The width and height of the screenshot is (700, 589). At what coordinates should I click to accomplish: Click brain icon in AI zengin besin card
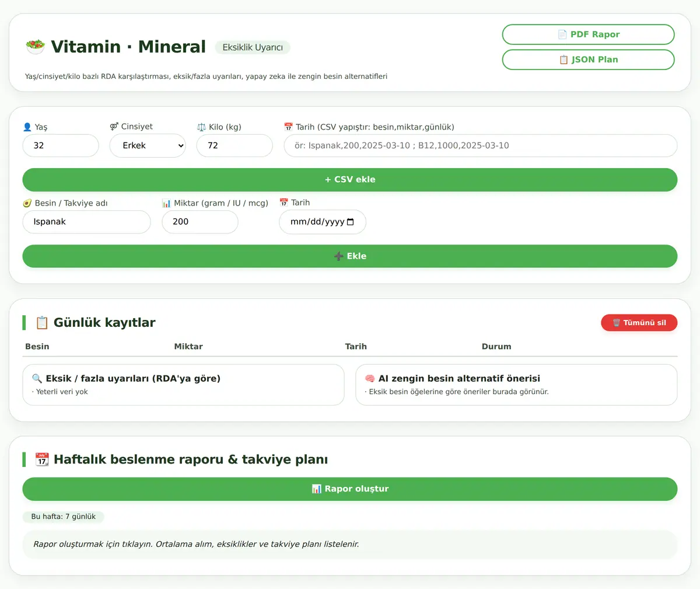click(x=370, y=378)
